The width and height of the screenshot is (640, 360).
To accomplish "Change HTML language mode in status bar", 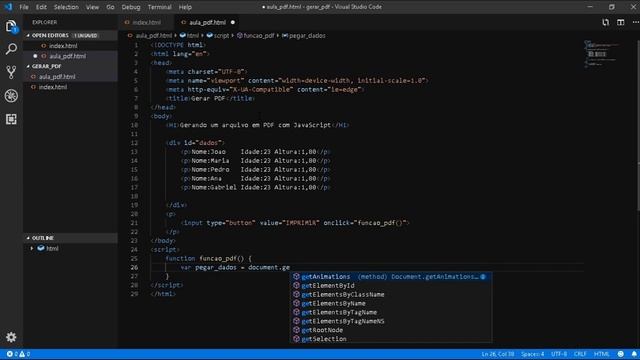I will click(602, 354).
